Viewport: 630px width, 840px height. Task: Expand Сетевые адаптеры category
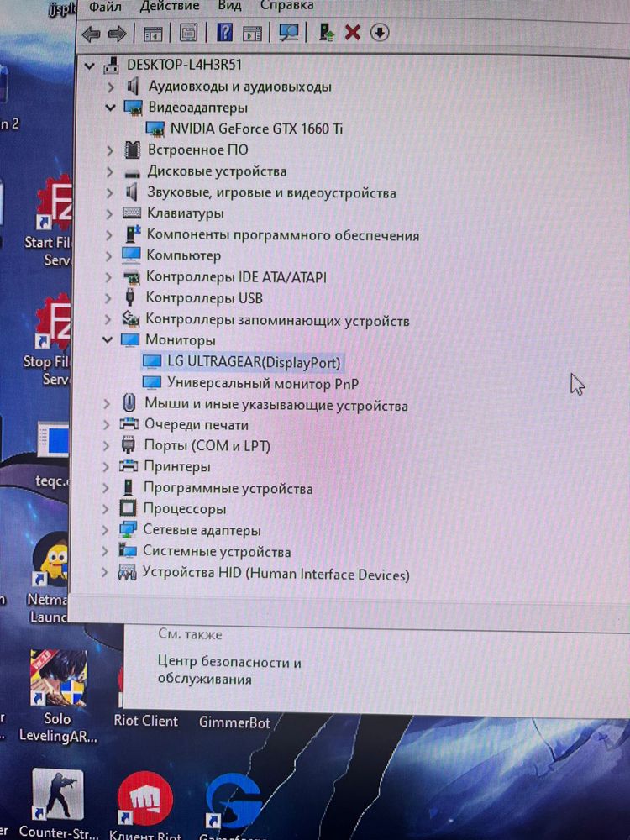coord(106,530)
